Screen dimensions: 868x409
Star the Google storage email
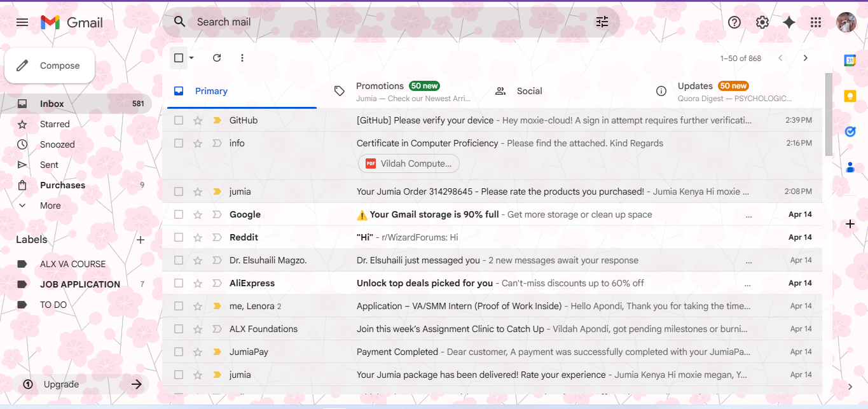(x=198, y=214)
